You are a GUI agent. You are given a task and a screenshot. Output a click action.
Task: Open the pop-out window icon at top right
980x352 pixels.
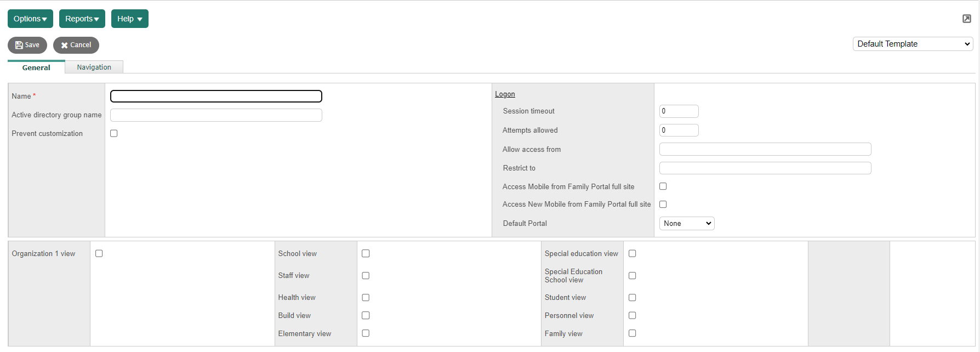[967, 19]
